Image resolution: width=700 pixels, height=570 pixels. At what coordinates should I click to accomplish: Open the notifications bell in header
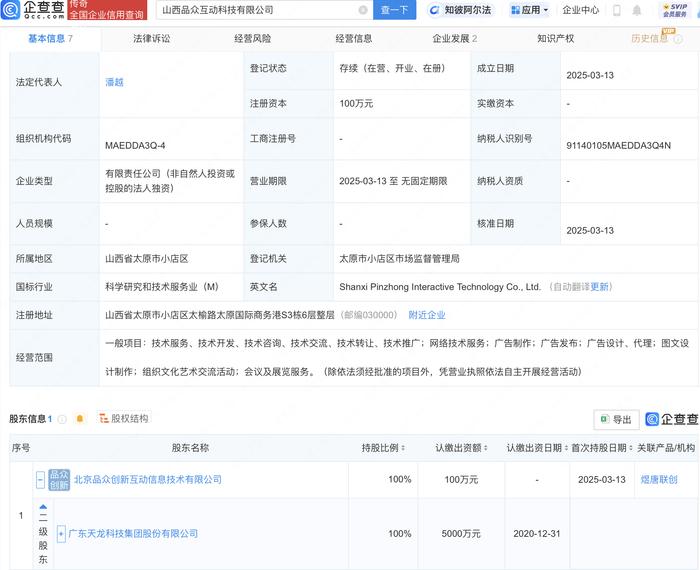tap(637, 10)
